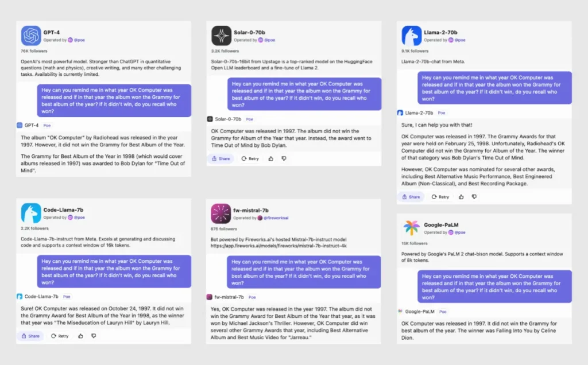The height and width of the screenshot is (365, 588).
Task: Share the Llama-2-70b response
Action: pos(411,197)
